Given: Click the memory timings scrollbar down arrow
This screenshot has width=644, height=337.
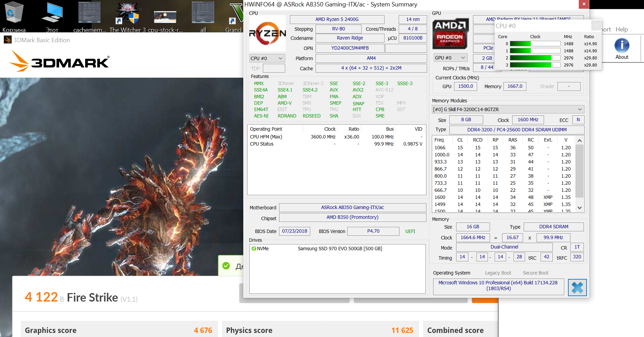Looking at the screenshot, I should point(579,208).
